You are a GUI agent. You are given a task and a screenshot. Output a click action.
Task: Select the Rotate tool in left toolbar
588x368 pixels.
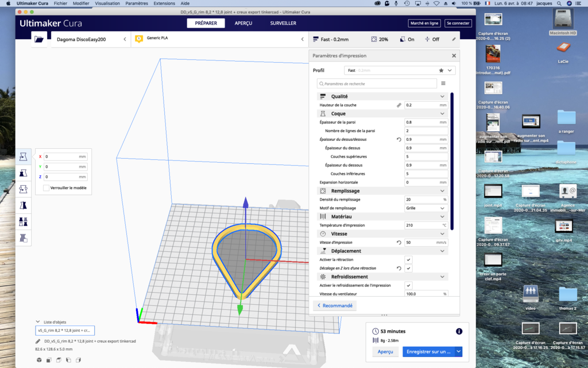[x=23, y=189]
